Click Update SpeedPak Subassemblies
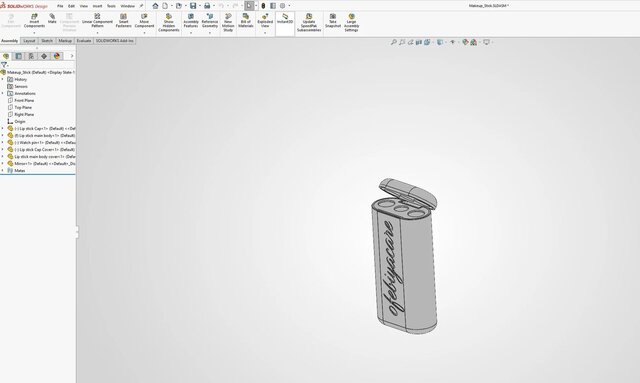 [x=309, y=23]
